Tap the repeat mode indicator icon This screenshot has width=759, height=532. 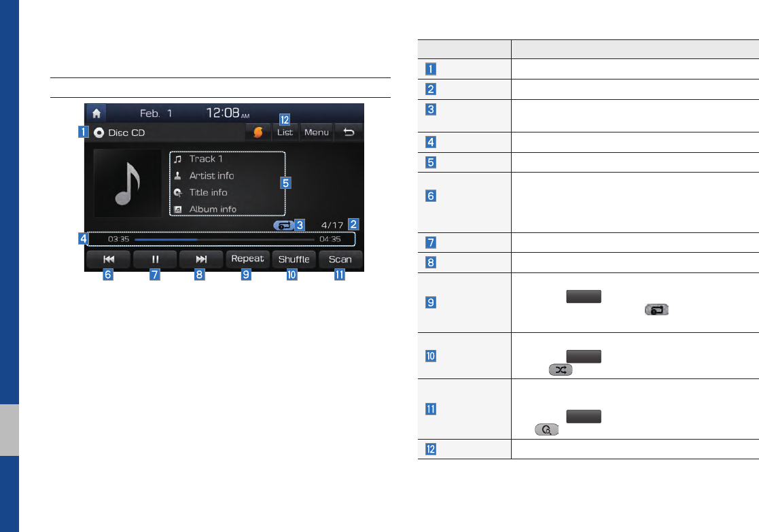[x=283, y=225]
